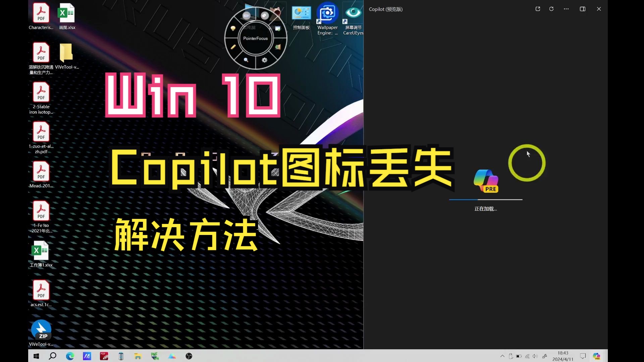
Task: Open the Windows Start menu
Action: (x=36, y=356)
